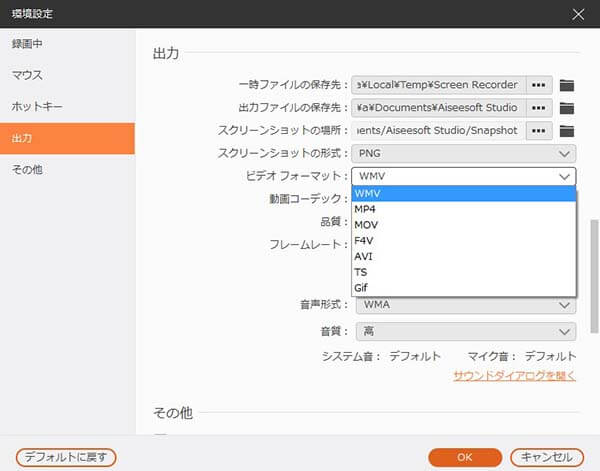
Task: Open the 録画中 settings section
Action: [67, 44]
